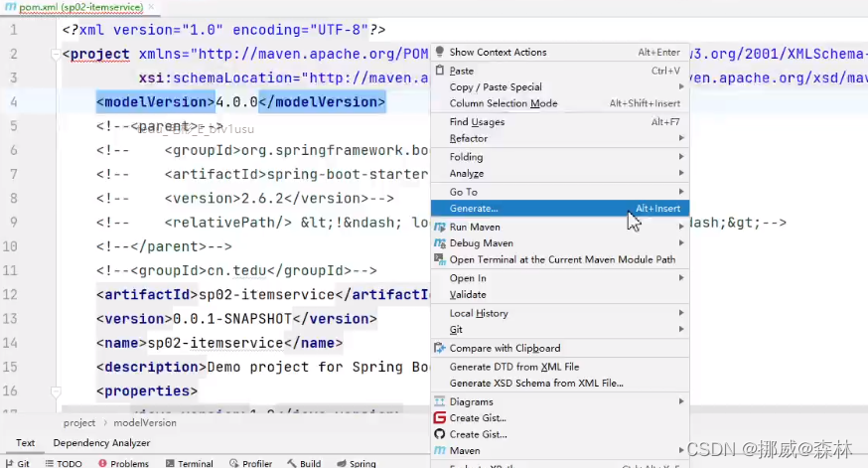Switch to the Dependency Analyzer tab

click(101, 442)
